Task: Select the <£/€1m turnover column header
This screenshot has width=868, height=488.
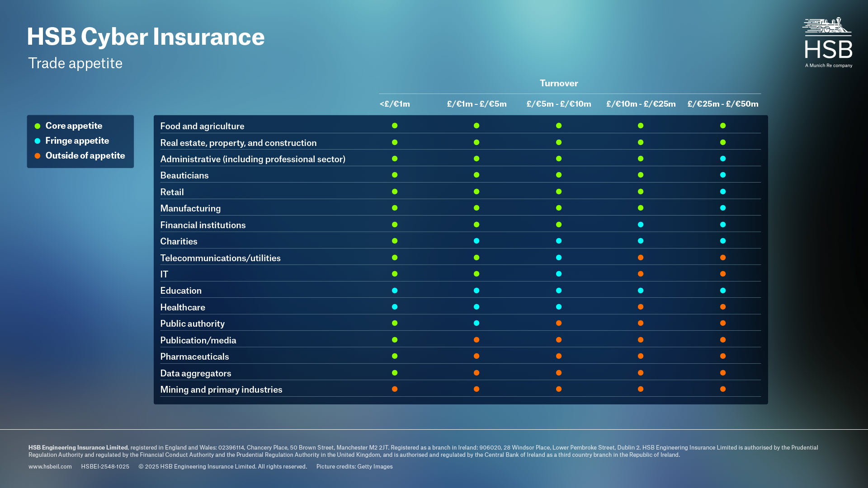Action: coord(395,104)
